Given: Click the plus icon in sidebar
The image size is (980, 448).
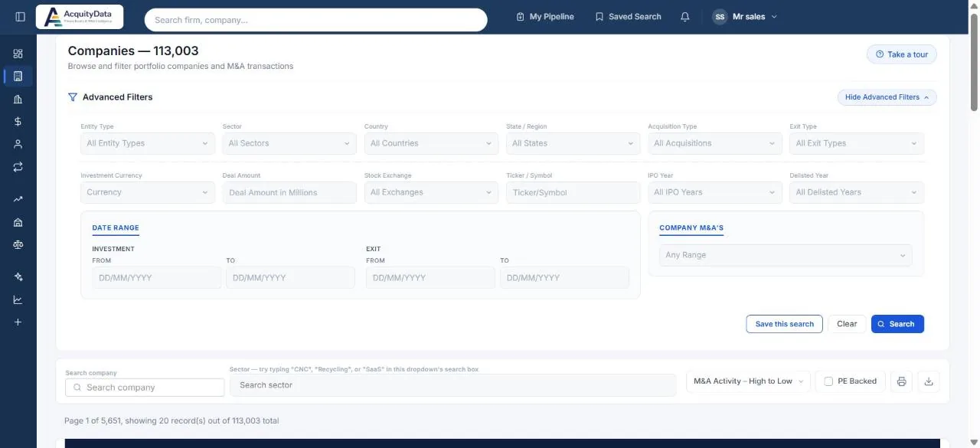Looking at the screenshot, I should click(x=18, y=322).
